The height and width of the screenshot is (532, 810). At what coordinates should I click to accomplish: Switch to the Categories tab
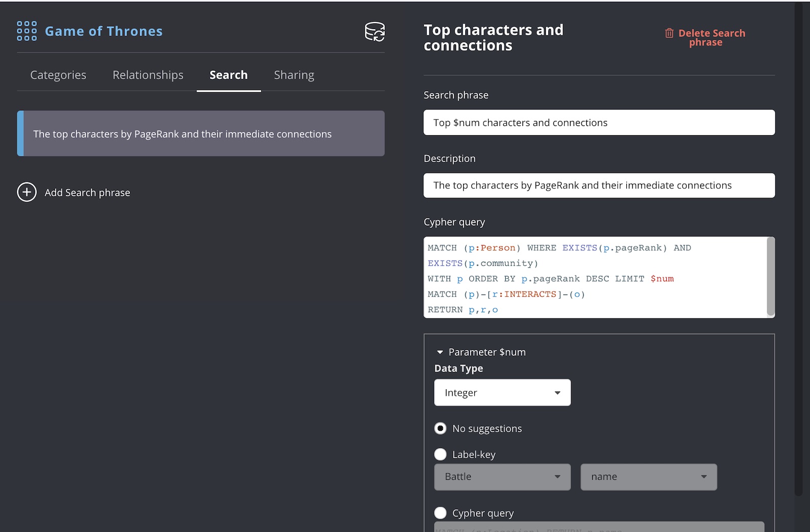click(x=58, y=75)
